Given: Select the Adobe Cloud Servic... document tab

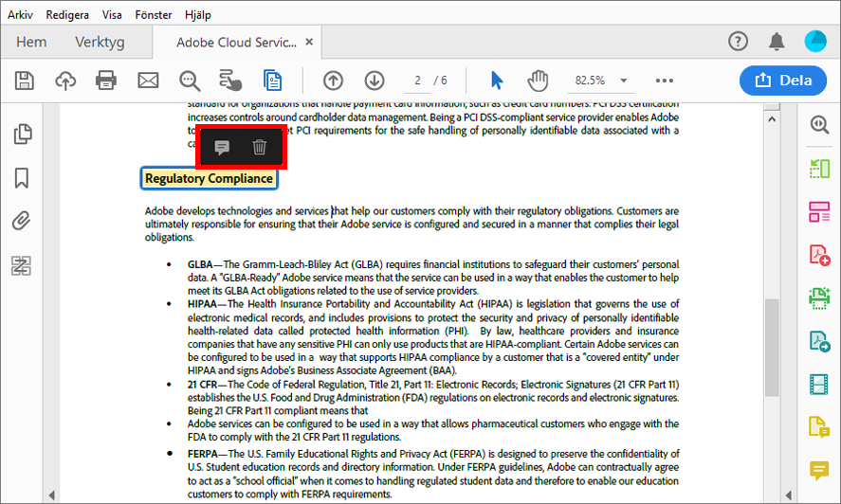Looking at the screenshot, I should pyautogui.click(x=236, y=42).
